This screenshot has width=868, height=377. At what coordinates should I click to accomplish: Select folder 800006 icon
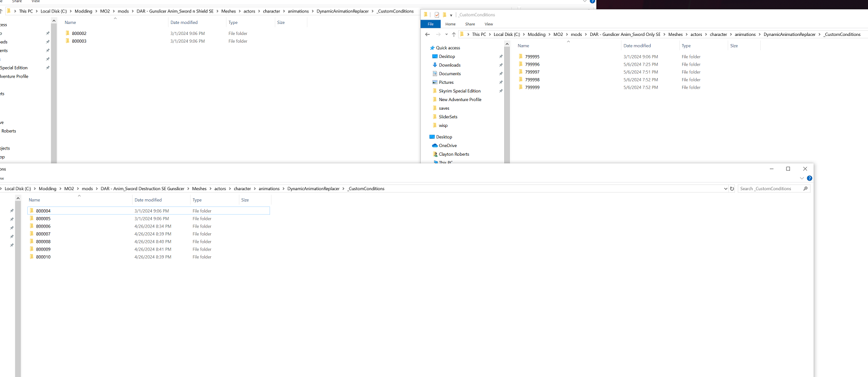32,226
